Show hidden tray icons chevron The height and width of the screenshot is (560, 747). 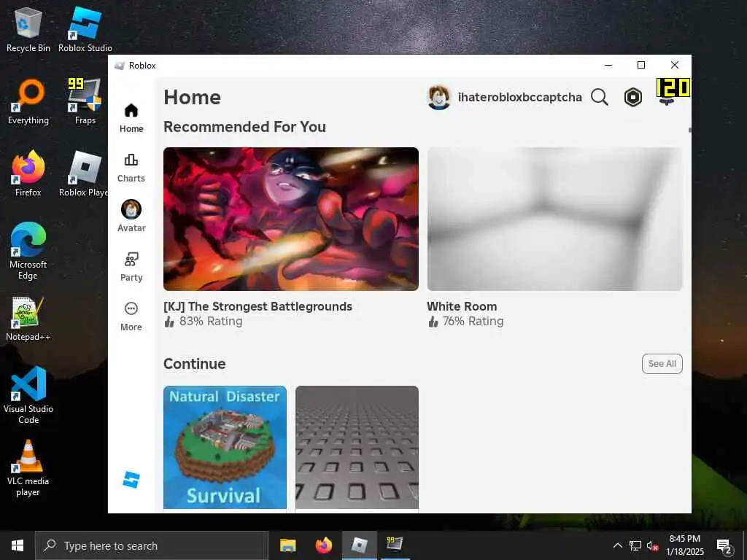click(x=617, y=545)
